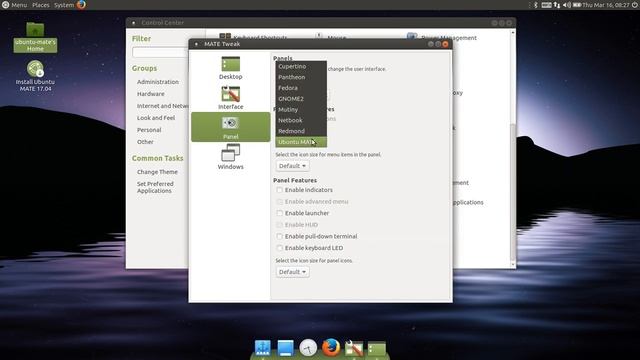Open Power Management icon in Control Center
The height and width of the screenshot is (360, 640).
pyautogui.click(x=412, y=36)
